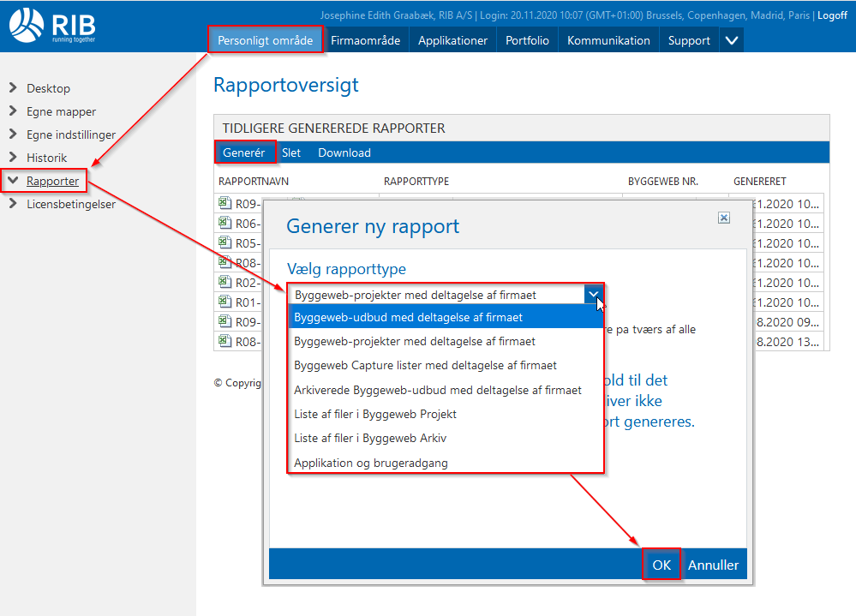Click Excel icon beside R01 report row
Screen dimensions: 856x616
224,302
